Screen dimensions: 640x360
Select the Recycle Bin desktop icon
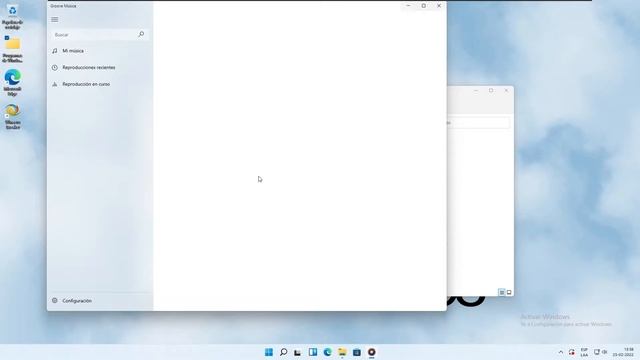pyautogui.click(x=12, y=17)
